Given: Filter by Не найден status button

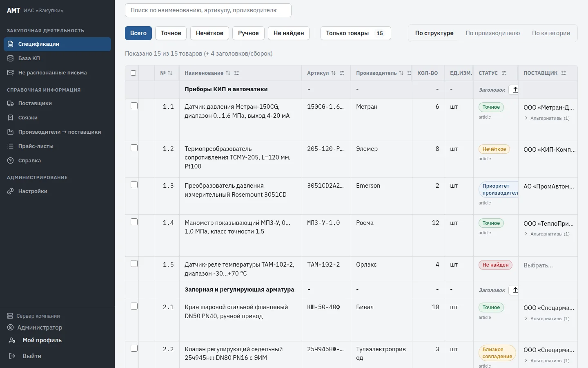Looking at the screenshot, I should (x=289, y=33).
